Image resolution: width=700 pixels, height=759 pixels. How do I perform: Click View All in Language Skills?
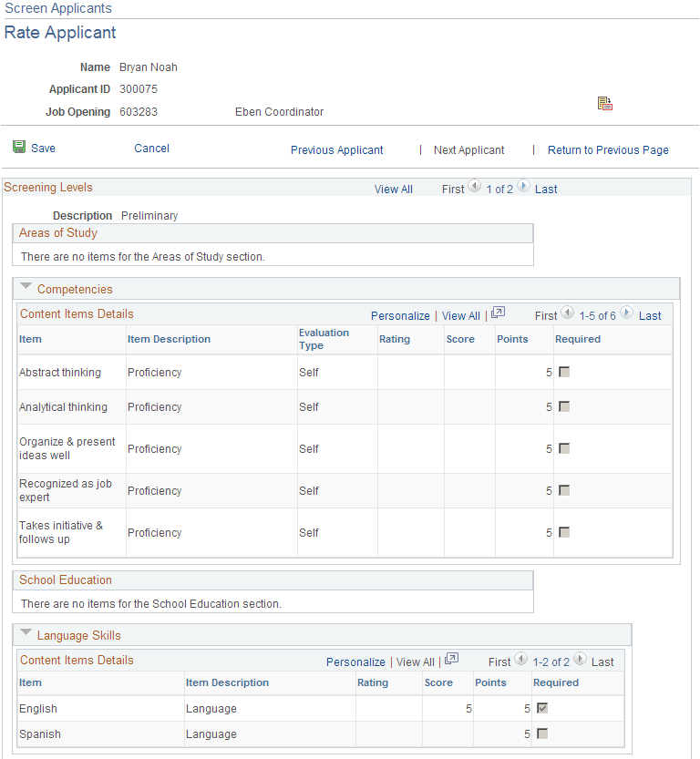click(416, 662)
